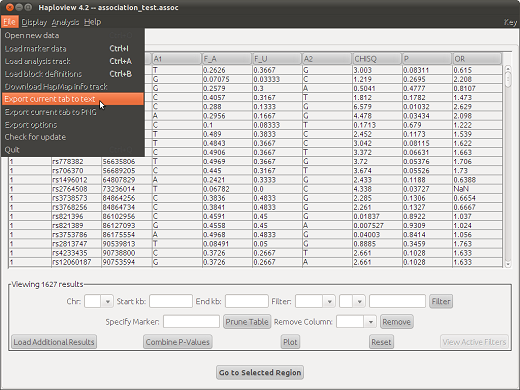Choose Export current tab to PNG
Image resolution: width=520 pixels, height=390 pixels.
click(x=73, y=112)
